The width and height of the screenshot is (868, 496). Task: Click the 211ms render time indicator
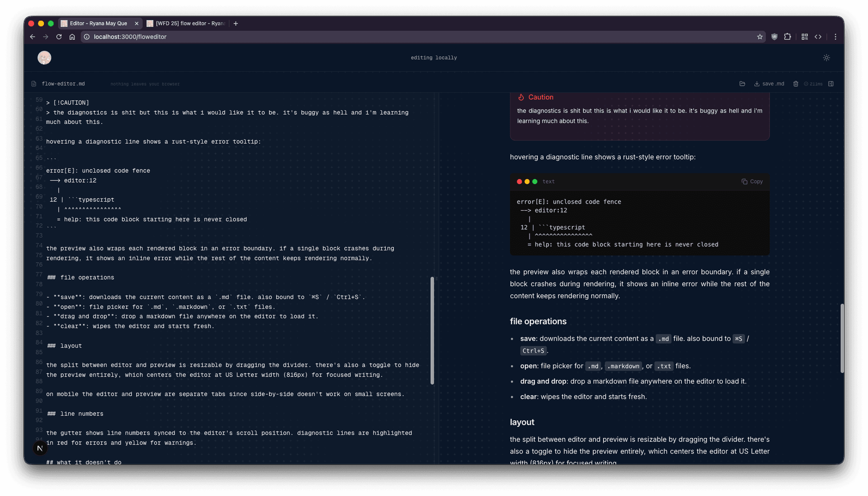(813, 84)
